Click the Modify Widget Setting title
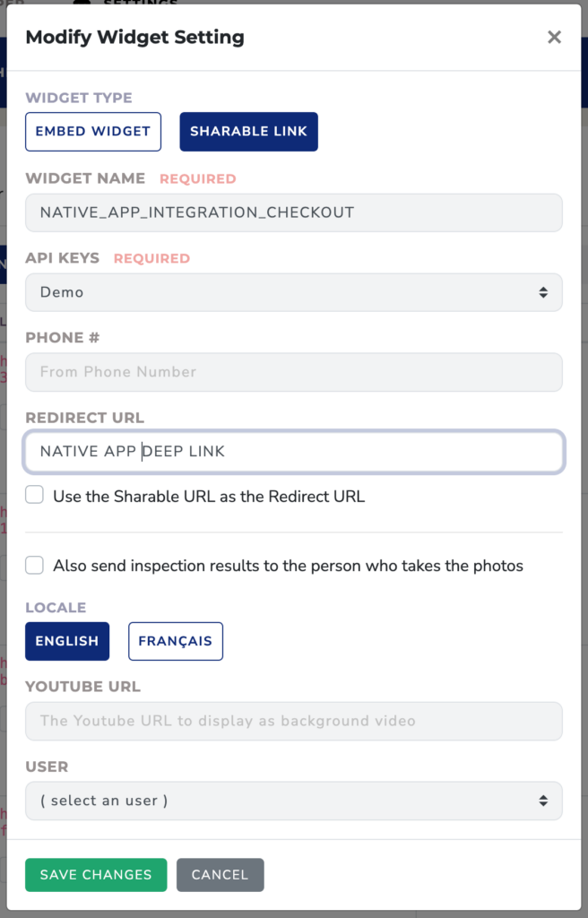The image size is (588, 918). click(135, 37)
